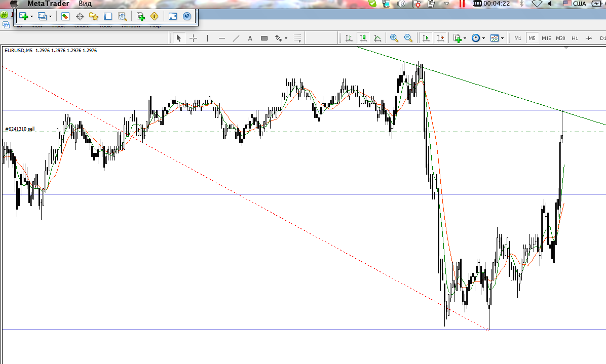Image resolution: width=606 pixels, height=364 pixels.
Task: Expand the New Chart dropdown arrow
Action: [x=32, y=17]
